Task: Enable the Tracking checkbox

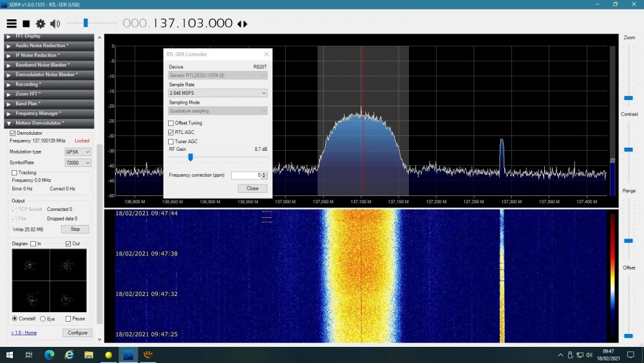Action: pyautogui.click(x=14, y=173)
